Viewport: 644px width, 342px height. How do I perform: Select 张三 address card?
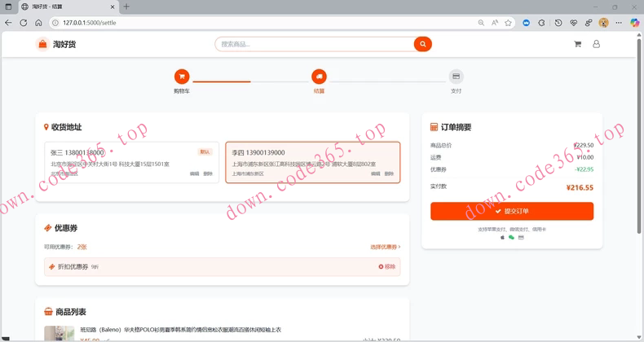132,162
